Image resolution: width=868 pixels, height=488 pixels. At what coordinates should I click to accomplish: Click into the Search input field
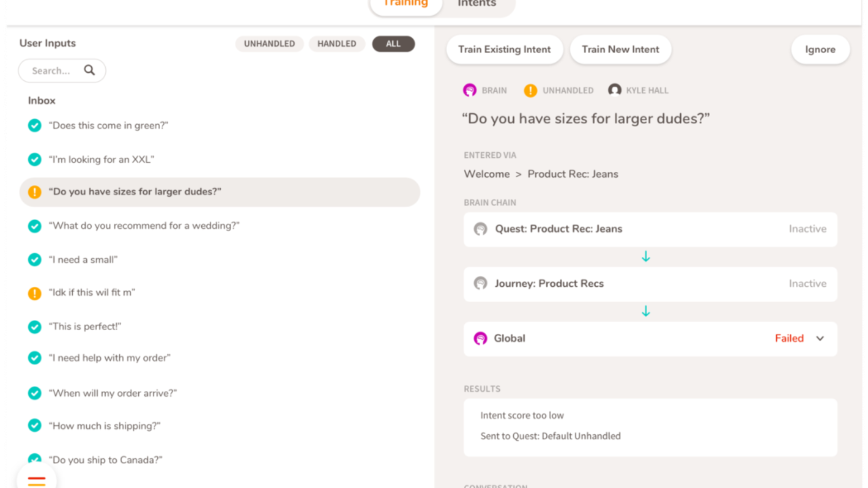pyautogui.click(x=52, y=71)
